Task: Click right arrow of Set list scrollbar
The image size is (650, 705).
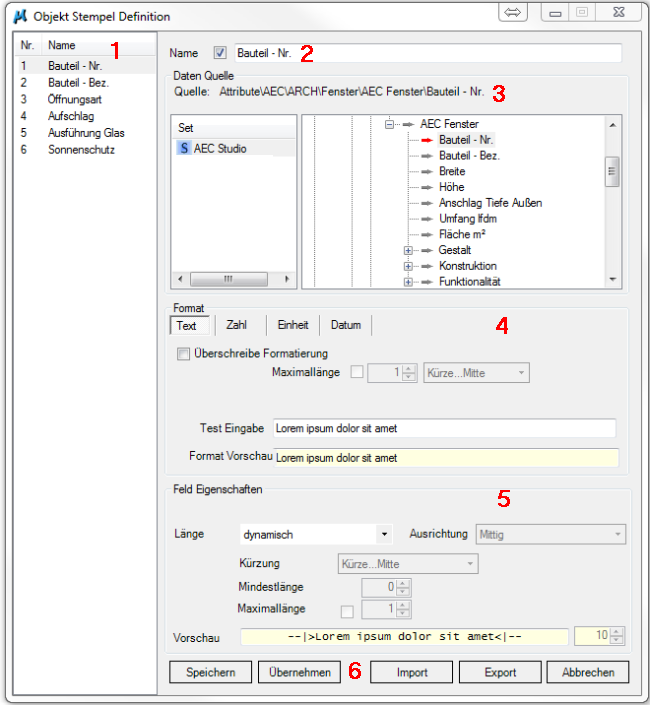Action: pos(287,279)
